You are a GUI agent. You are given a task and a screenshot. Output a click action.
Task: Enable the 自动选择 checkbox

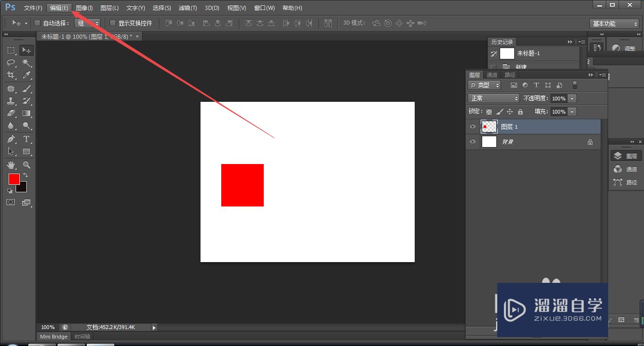coord(38,23)
